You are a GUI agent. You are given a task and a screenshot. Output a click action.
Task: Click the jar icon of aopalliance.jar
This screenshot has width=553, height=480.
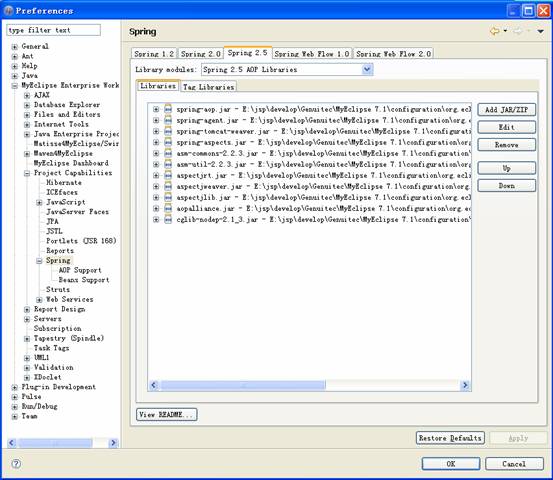[168, 208]
